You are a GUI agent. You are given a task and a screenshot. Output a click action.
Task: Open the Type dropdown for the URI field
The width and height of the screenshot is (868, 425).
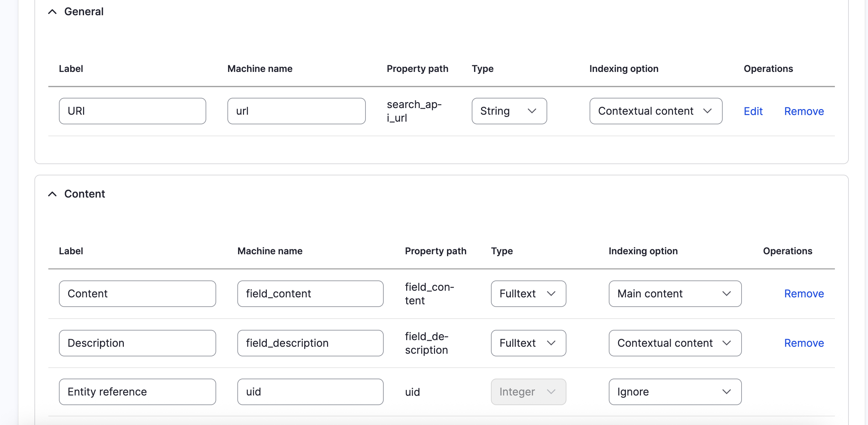click(509, 111)
